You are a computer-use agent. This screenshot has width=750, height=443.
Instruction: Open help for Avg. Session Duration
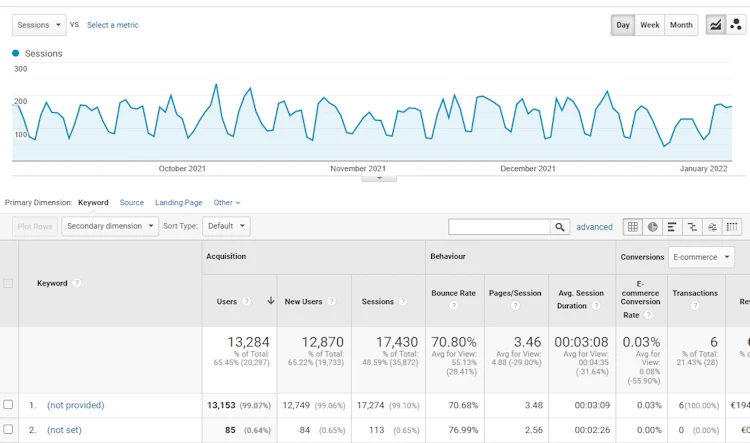[x=596, y=305]
